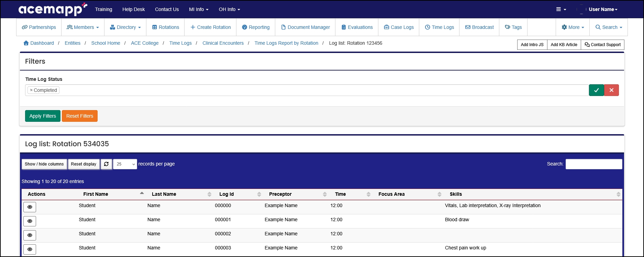This screenshot has width=644, height=257.
Task: Click Contact Support button
Action: (x=602, y=45)
